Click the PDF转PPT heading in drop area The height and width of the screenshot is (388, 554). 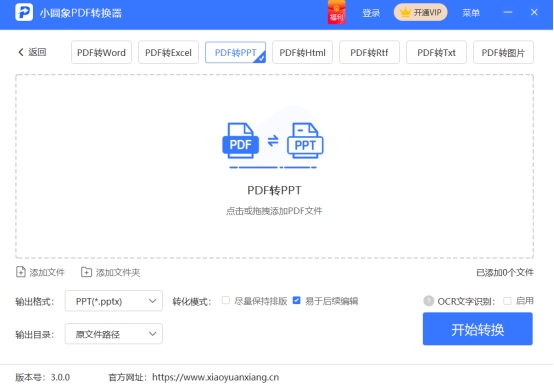click(x=274, y=190)
